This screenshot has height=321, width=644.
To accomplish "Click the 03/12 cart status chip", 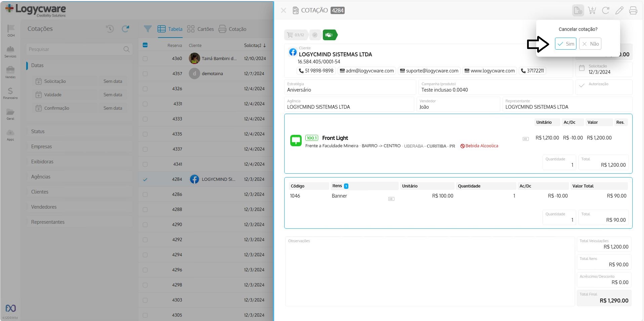I will (x=296, y=35).
